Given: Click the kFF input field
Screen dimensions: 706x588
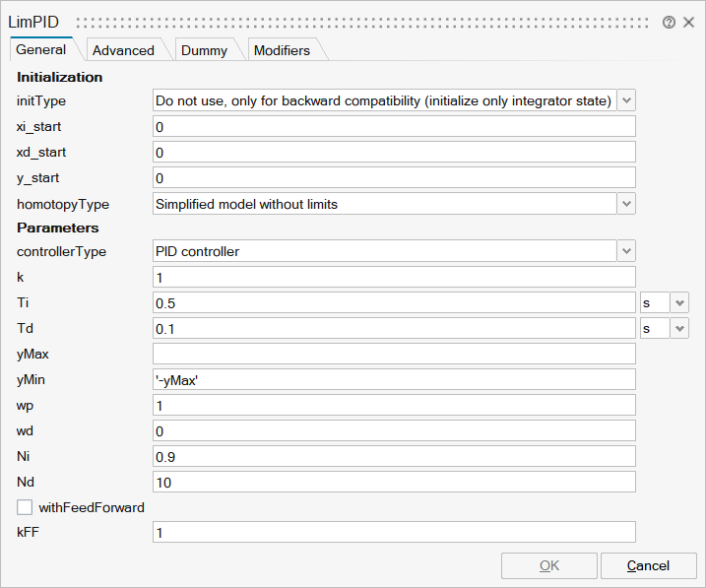Looking at the screenshot, I should tap(394, 533).
